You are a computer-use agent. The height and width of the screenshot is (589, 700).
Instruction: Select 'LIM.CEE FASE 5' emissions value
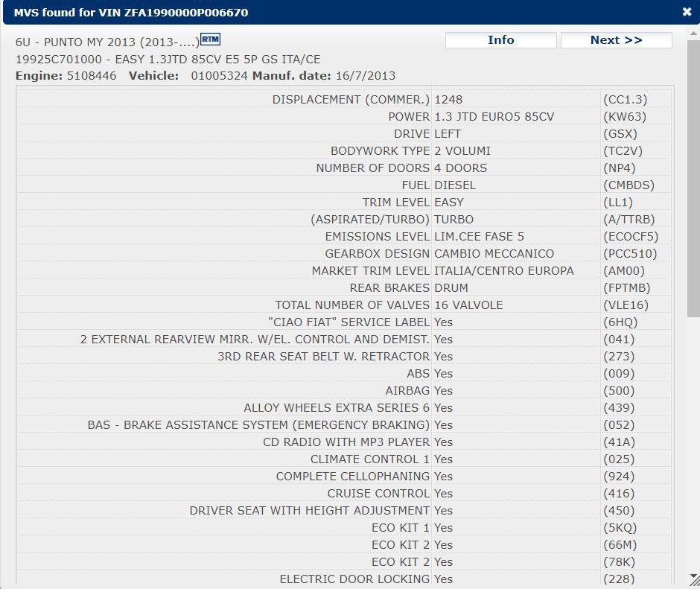click(x=479, y=237)
